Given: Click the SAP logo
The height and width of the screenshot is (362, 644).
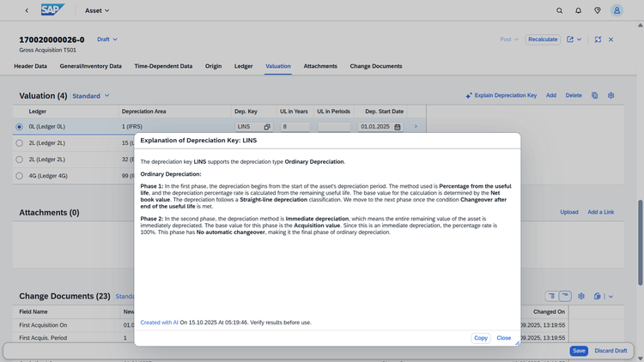Looking at the screenshot, I should pyautogui.click(x=52, y=9).
